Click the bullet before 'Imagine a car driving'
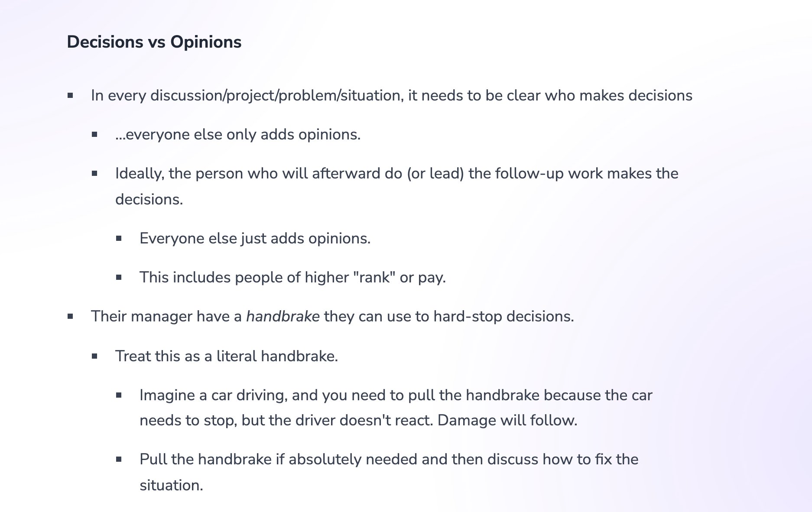This screenshot has width=812, height=512. (x=119, y=395)
